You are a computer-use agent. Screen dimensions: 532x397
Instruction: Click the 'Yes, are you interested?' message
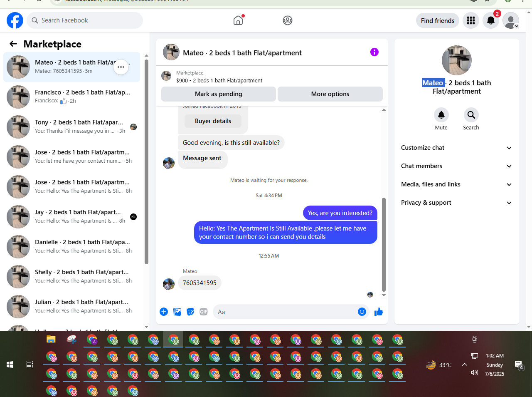coord(340,213)
